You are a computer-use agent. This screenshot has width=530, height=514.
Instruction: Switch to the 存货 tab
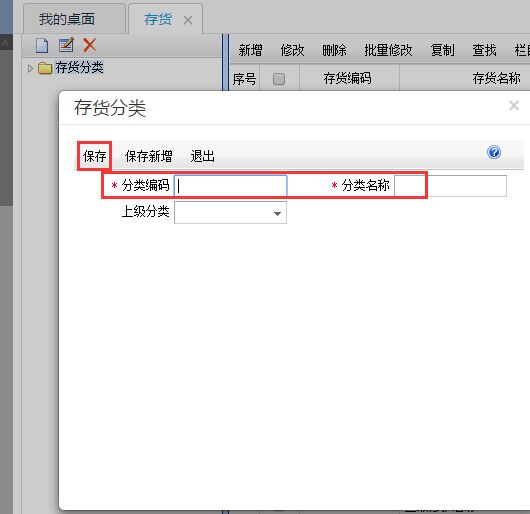[x=158, y=19]
